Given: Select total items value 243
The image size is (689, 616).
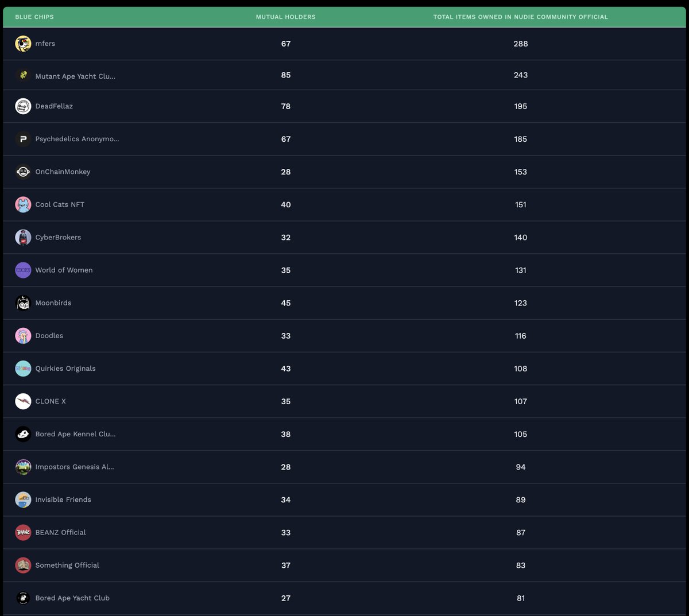Looking at the screenshot, I should (521, 75).
